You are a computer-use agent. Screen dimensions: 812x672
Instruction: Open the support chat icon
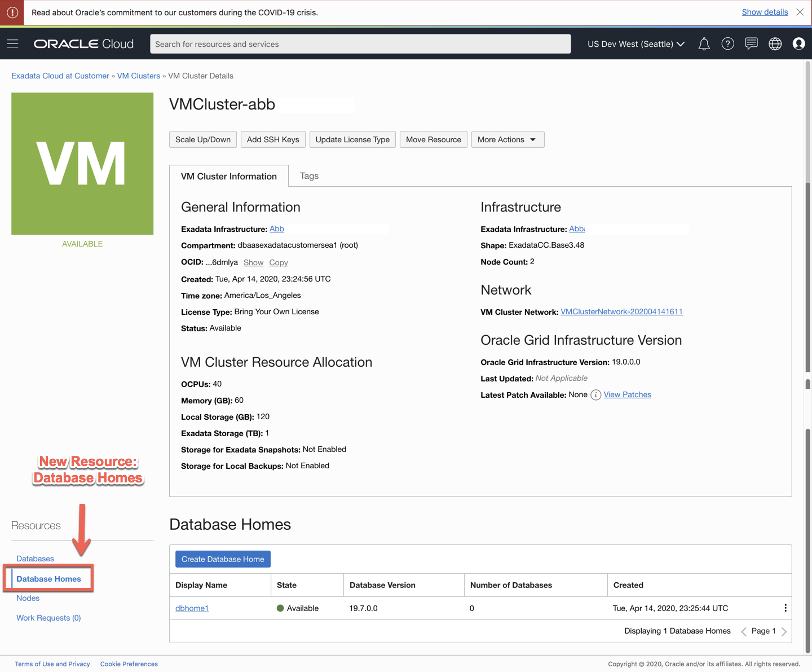click(x=751, y=44)
